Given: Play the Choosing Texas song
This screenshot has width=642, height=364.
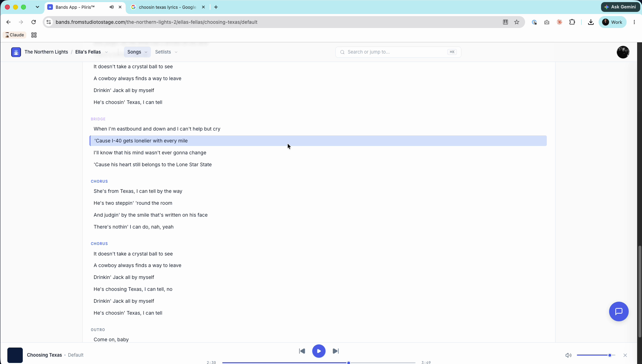Looking at the screenshot, I should click(319, 351).
